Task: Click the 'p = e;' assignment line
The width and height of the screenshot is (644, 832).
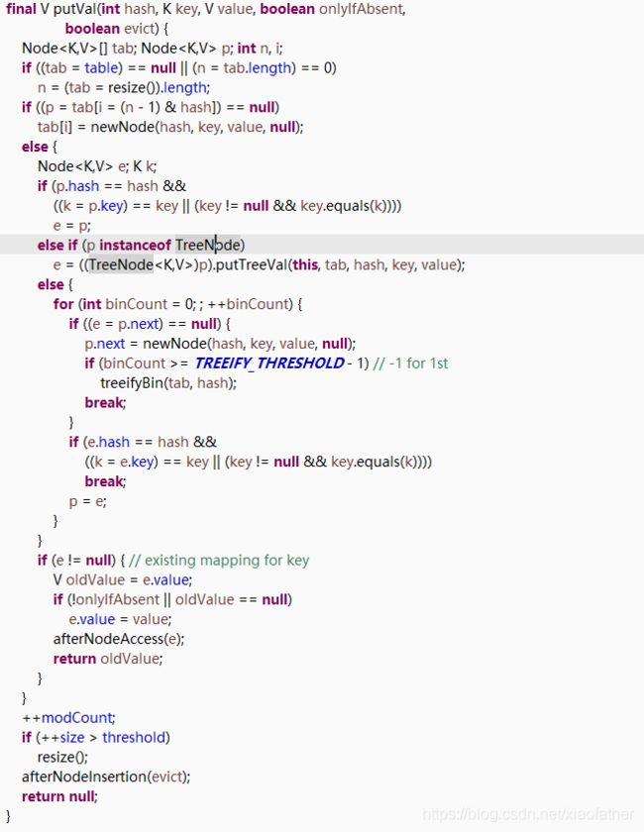Action: tap(87, 501)
